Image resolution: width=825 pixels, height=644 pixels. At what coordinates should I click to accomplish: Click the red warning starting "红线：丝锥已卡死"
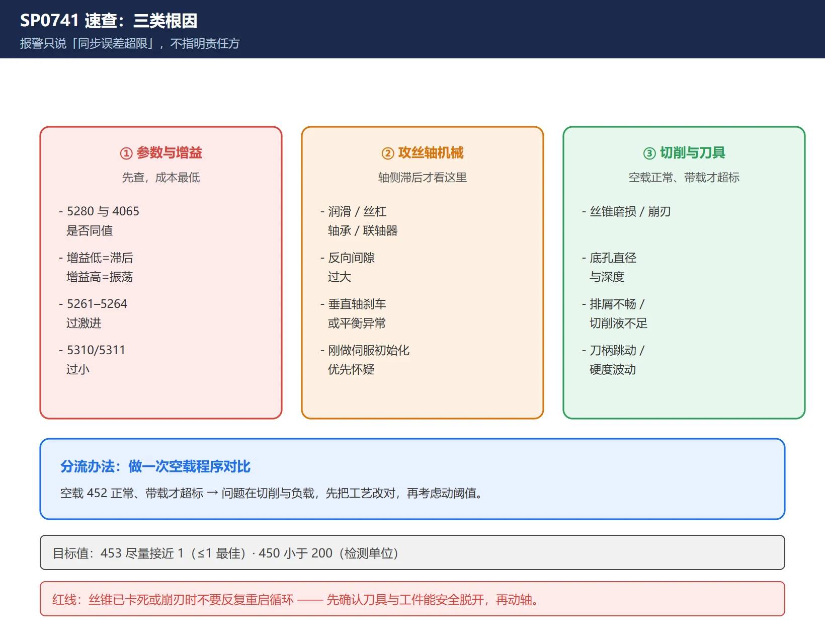296,599
